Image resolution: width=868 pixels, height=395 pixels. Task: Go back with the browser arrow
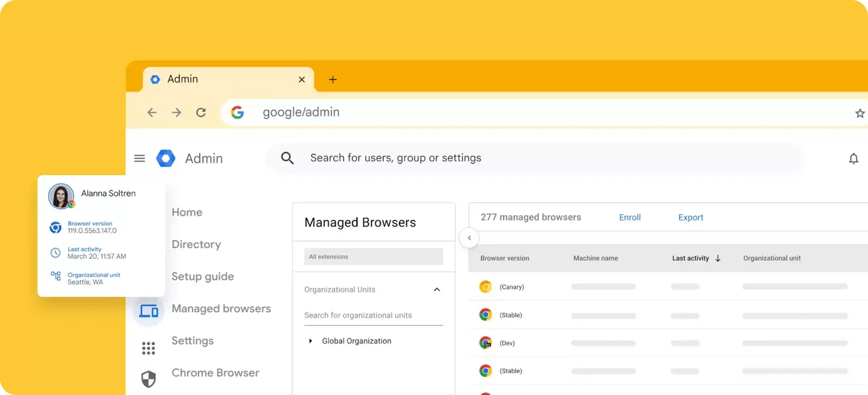click(x=152, y=112)
